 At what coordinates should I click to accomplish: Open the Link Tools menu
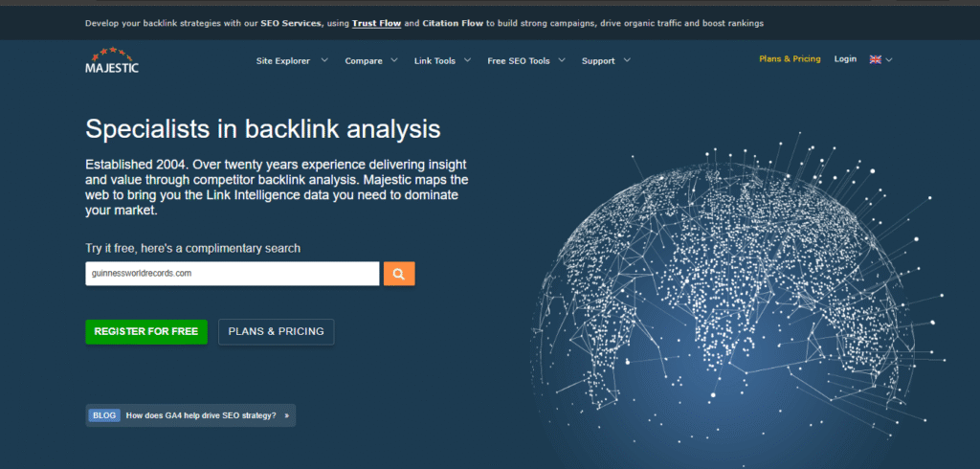pos(434,60)
